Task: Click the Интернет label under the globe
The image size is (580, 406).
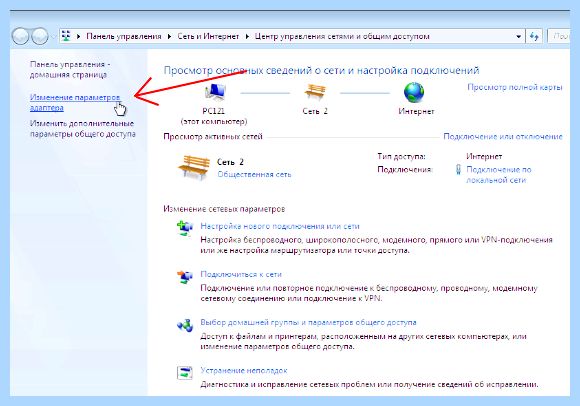Action: (416, 111)
